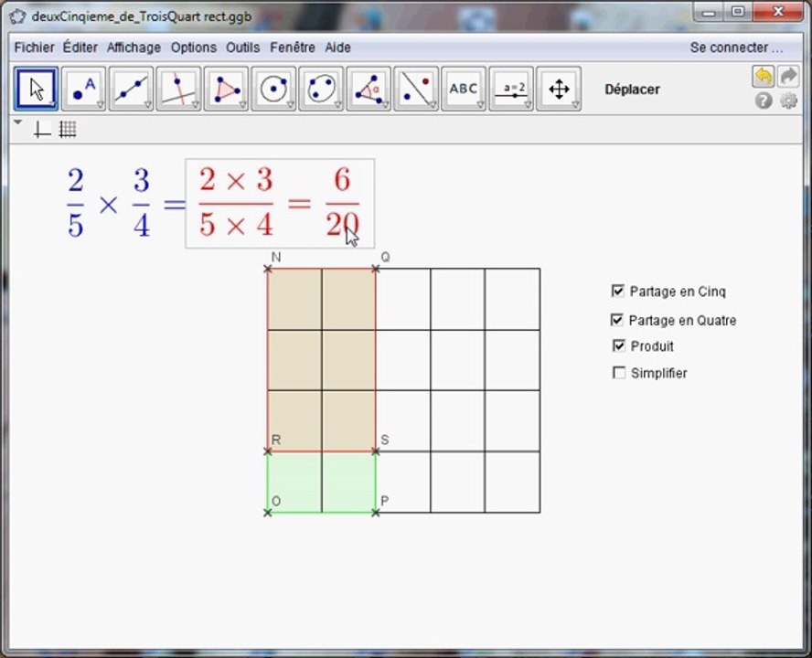The width and height of the screenshot is (812, 658).
Task: Uncheck the Partage en Quatre checkbox
Action: [x=616, y=320]
